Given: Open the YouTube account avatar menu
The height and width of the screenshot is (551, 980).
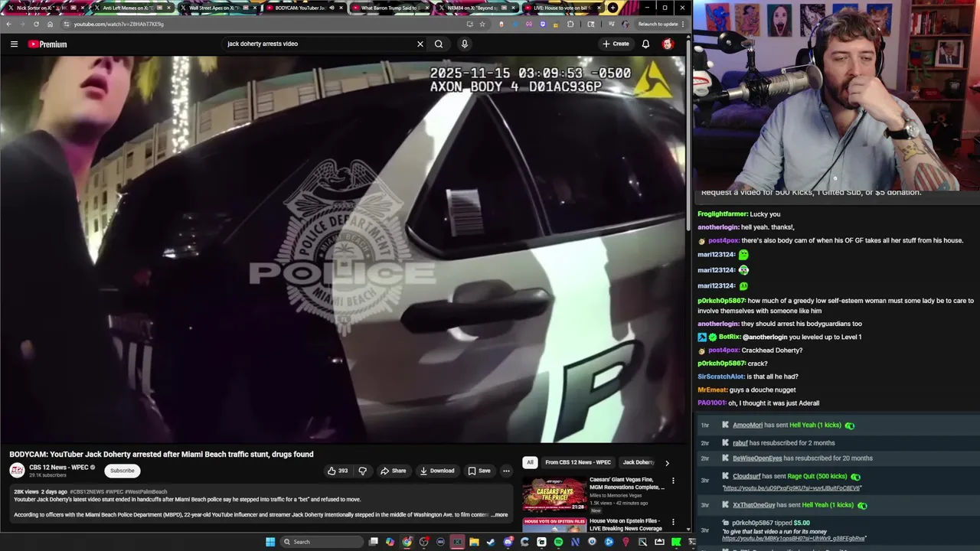Looking at the screenshot, I should [x=668, y=44].
